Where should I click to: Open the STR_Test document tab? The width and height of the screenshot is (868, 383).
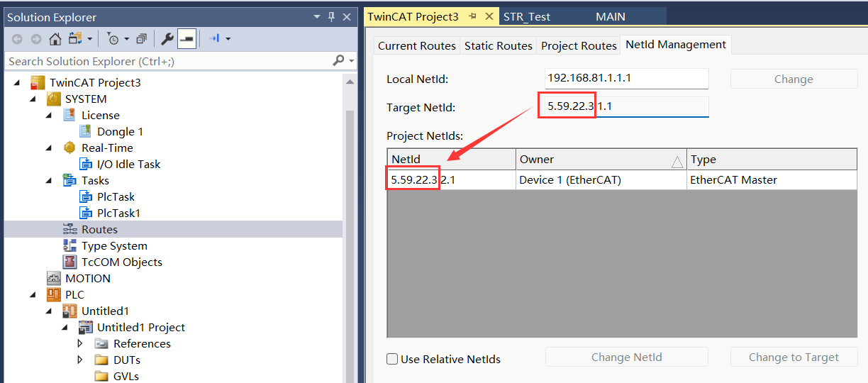pos(526,16)
